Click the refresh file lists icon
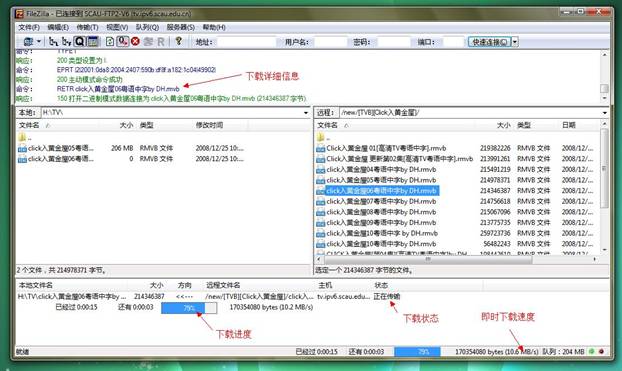The height and width of the screenshot is (371, 622). pyautogui.click(x=110, y=41)
